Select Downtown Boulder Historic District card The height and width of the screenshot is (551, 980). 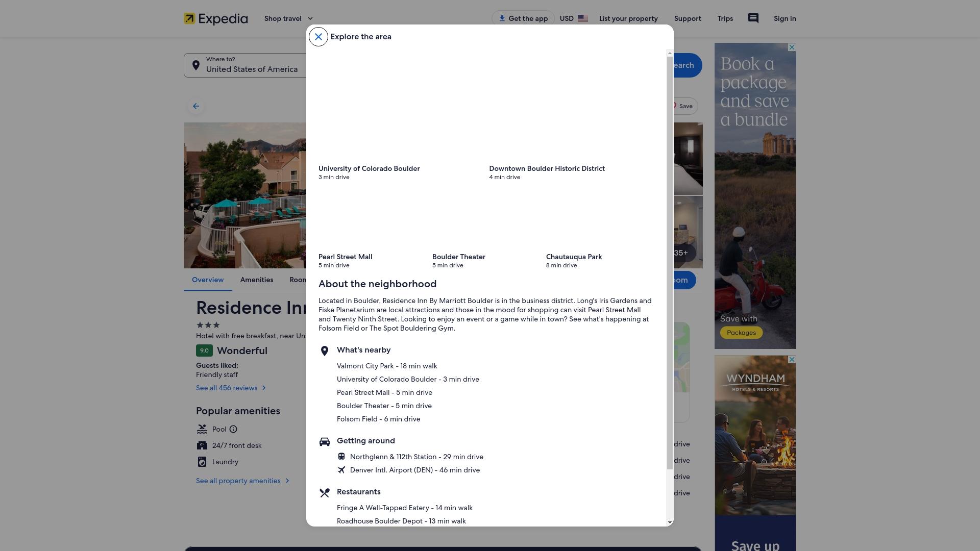[x=572, y=119]
